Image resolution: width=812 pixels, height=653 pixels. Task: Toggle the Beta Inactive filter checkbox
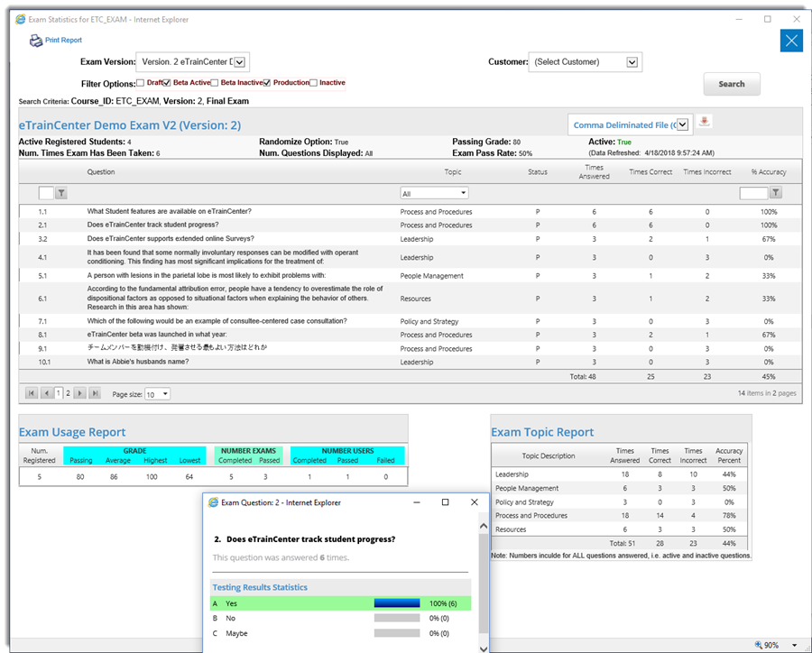(x=215, y=83)
